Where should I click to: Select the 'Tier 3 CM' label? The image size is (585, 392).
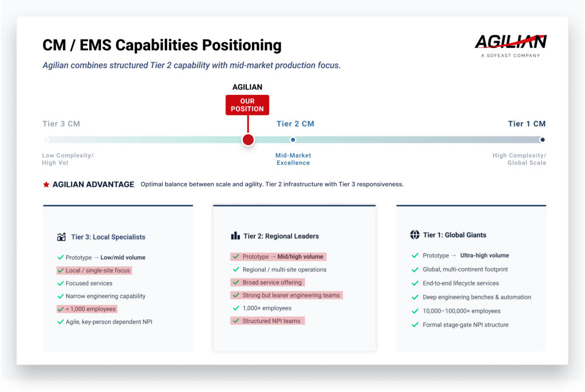(61, 123)
